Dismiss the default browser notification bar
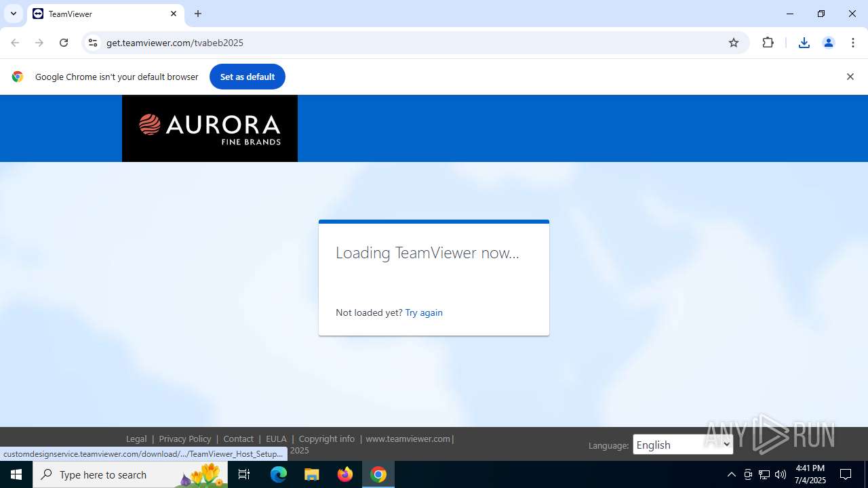 tap(850, 77)
